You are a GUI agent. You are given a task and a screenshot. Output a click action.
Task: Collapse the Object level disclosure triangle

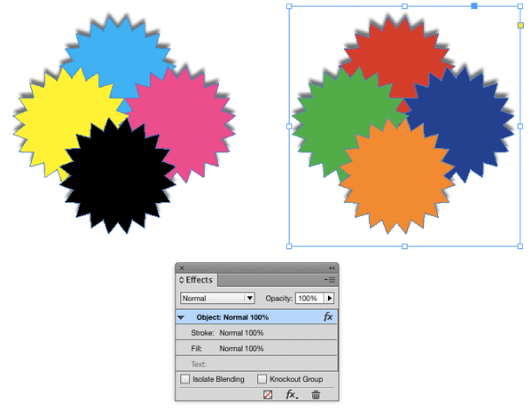[181, 318]
